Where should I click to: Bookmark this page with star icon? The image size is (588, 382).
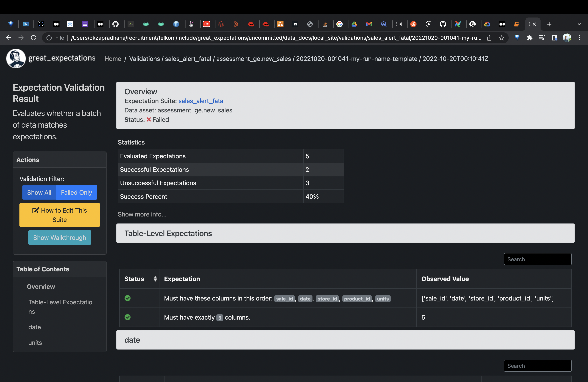click(501, 38)
